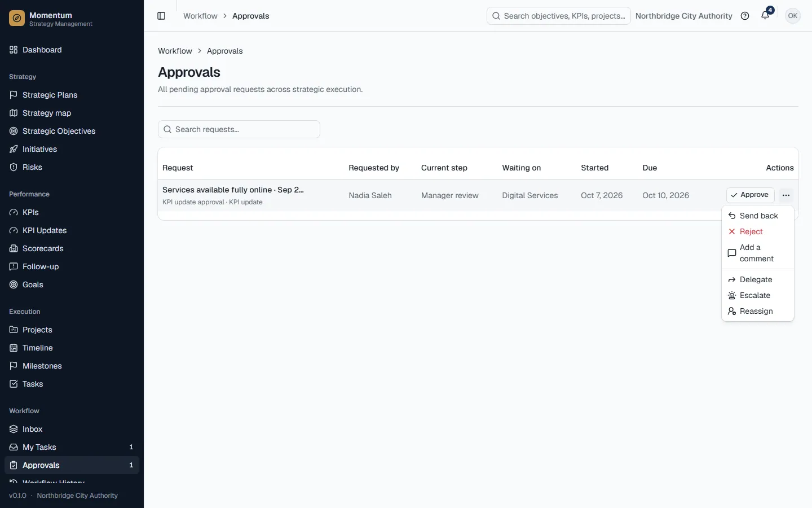Choose Escalate in the menu
Viewport: 812px width, 508px height.
[x=758, y=295]
